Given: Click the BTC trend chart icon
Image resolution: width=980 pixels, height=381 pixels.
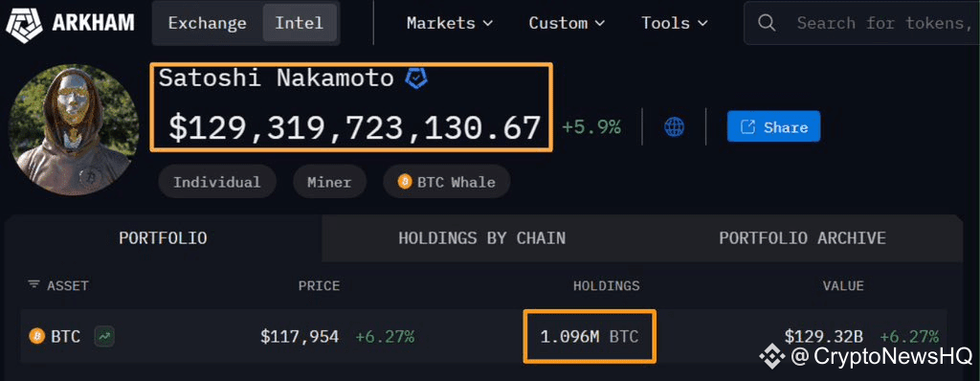Looking at the screenshot, I should click(x=104, y=337).
